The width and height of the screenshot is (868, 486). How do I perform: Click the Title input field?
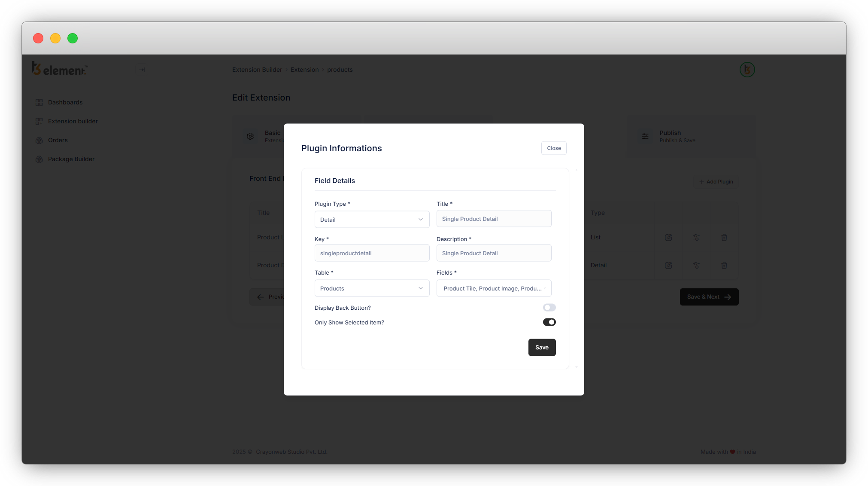click(x=494, y=219)
